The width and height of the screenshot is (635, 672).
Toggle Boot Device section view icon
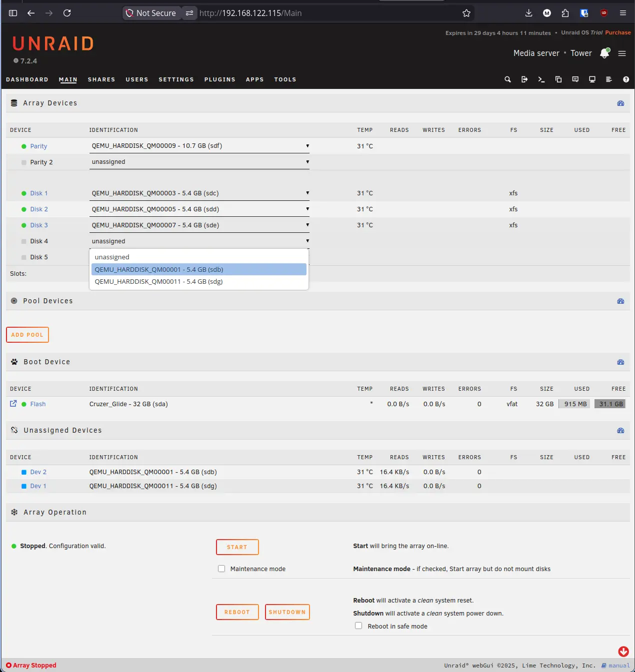[620, 362]
